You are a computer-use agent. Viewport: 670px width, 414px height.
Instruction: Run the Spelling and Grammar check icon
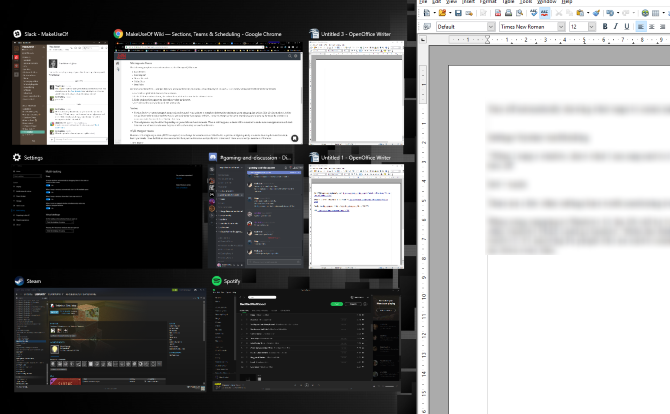pos(534,13)
